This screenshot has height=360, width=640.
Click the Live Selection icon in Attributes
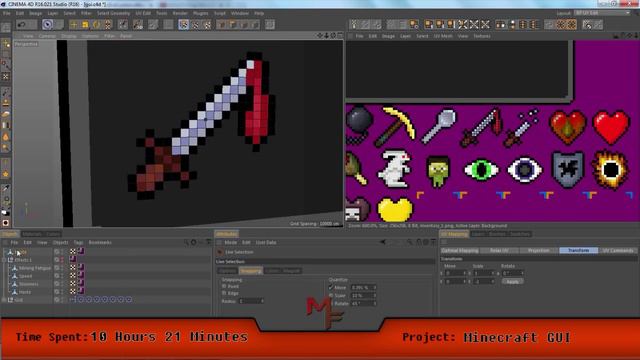click(x=220, y=252)
